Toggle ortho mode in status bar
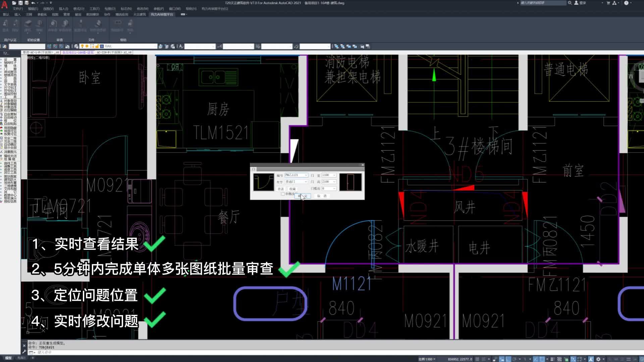 [x=508, y=359]
